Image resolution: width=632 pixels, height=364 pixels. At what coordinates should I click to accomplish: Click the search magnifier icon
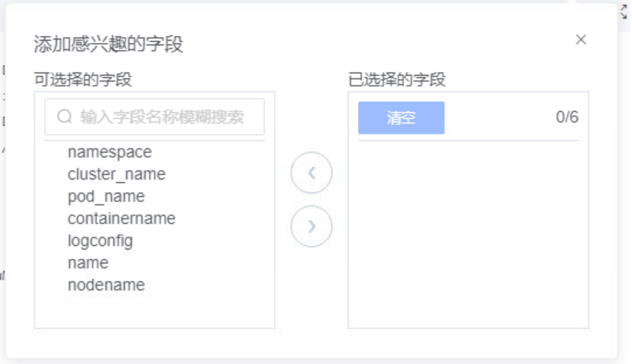(x=65, y=117)
